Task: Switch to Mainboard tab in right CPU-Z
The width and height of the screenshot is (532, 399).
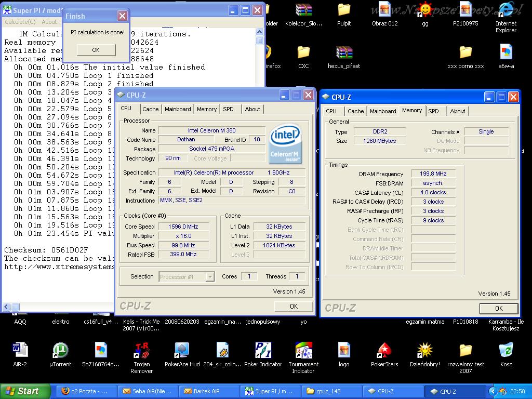Action: pos(383,111)
